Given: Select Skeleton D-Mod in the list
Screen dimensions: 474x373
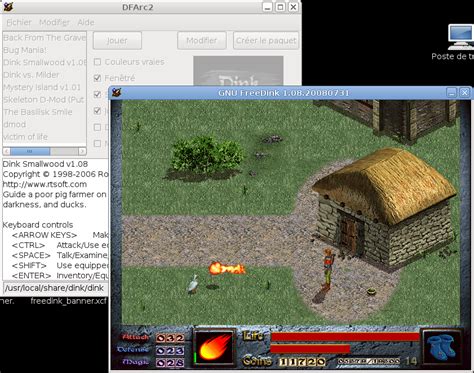Looking at the screenshot, I should coord(44,100).
